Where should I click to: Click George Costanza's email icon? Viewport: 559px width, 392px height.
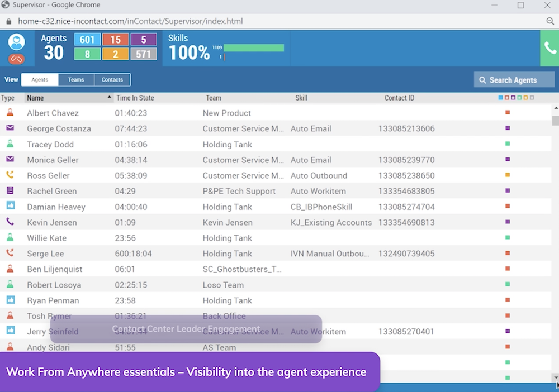(x=10, y=128)
